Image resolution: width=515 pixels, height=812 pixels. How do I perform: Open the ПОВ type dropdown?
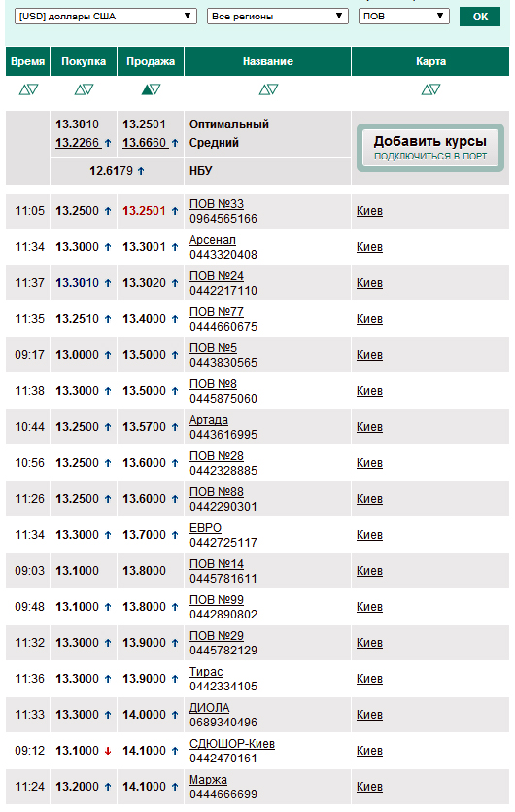tap(403, 17)
